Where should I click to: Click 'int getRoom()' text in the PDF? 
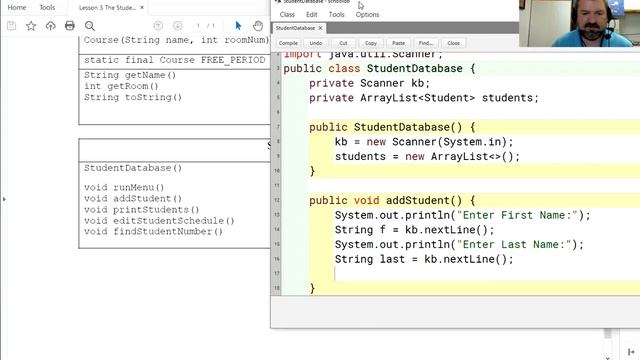pos(121,86)
